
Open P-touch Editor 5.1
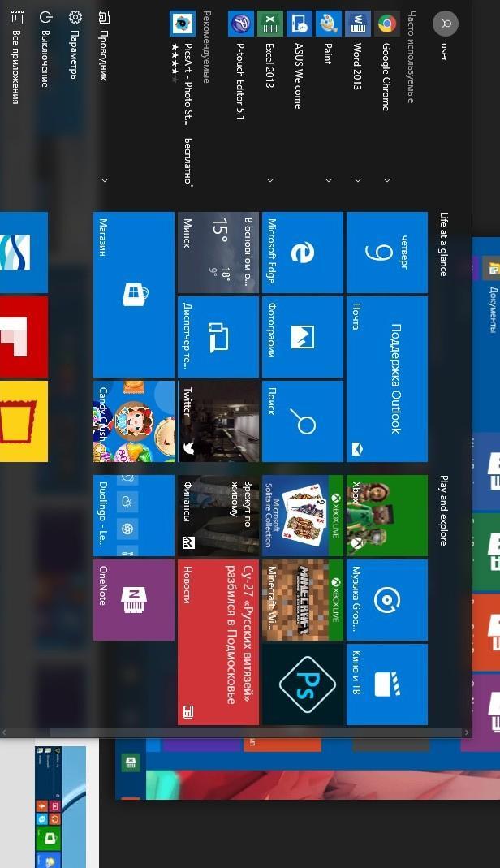coord(240,65)
